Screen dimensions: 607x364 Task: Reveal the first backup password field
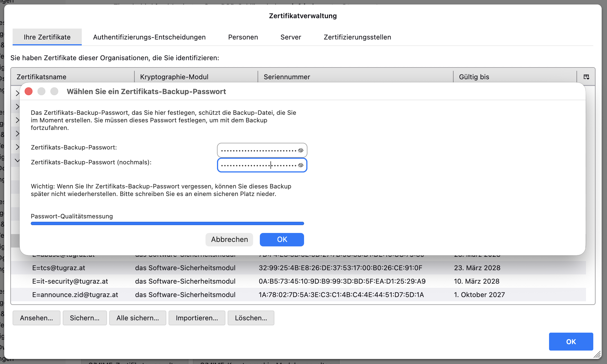point(300,150)
